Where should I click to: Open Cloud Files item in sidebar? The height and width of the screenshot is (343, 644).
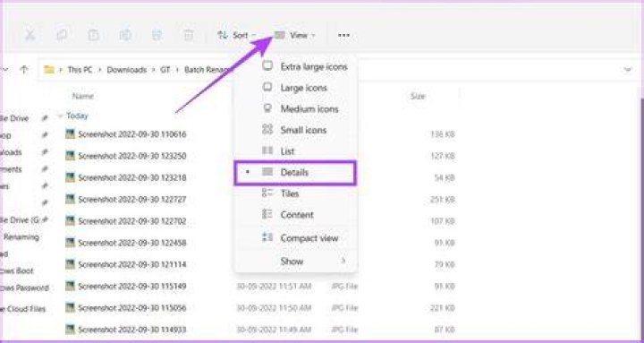[23, 309]
